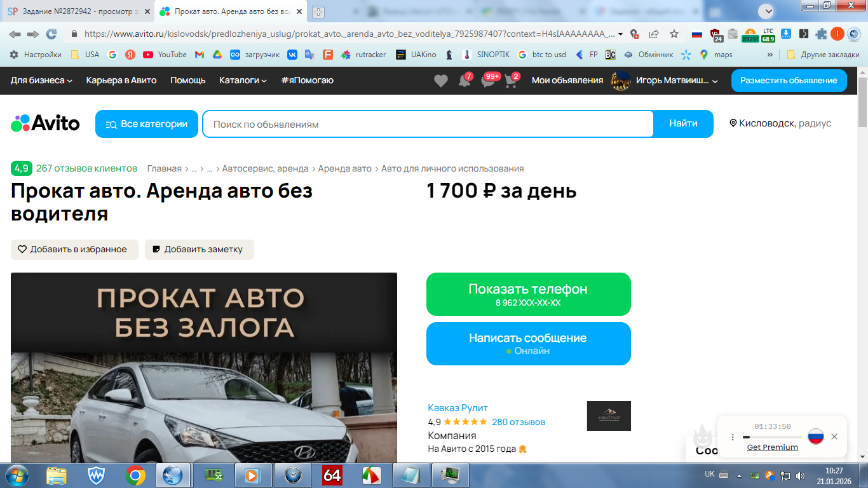Expand the tab search dropdown arrow
The image size is (868, 488).
(768, 11)
